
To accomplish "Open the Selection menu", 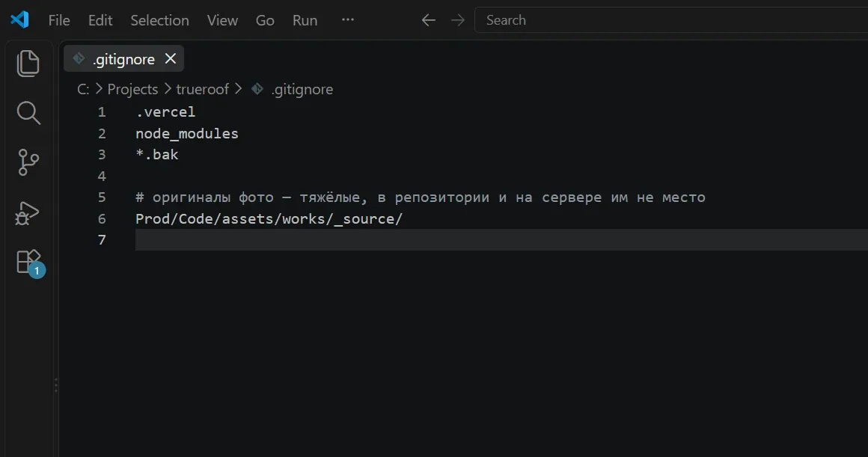I will [x=159, y=20].
